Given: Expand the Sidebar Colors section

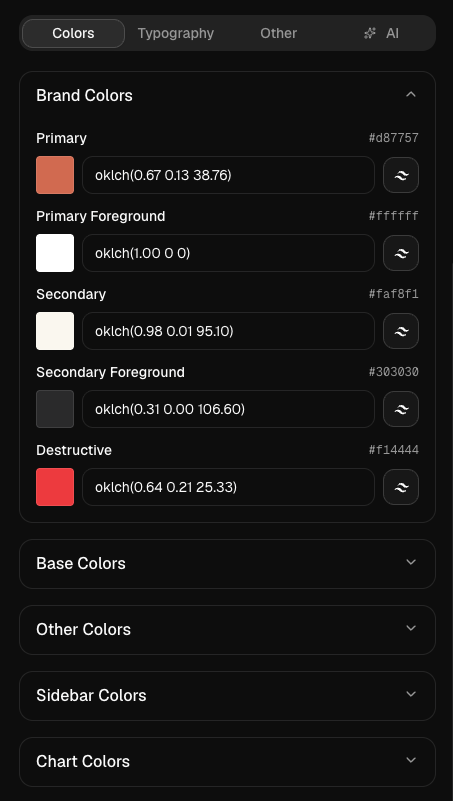Looking at the screenshot, I should (x=227, y=695).
